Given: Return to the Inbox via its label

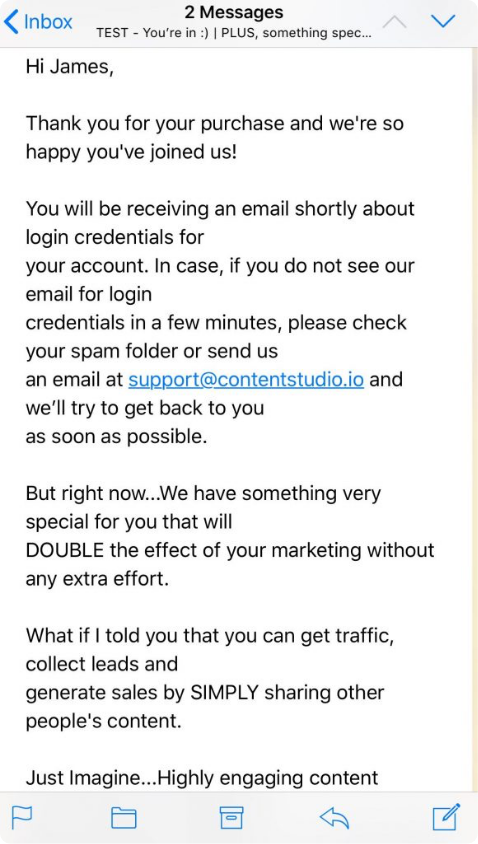Looking at the screenshot, I should [x=48, y=22].
